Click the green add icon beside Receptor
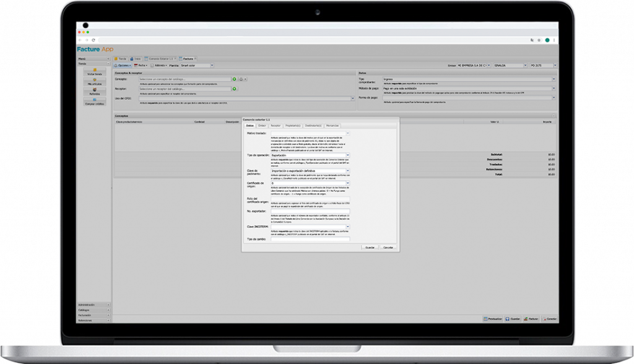634x364 pixels. click(235, 89)
